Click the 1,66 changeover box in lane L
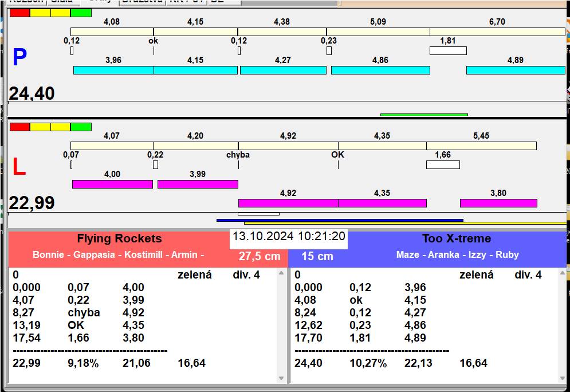This screenshot has width=570, height=392. pos(443,164)
